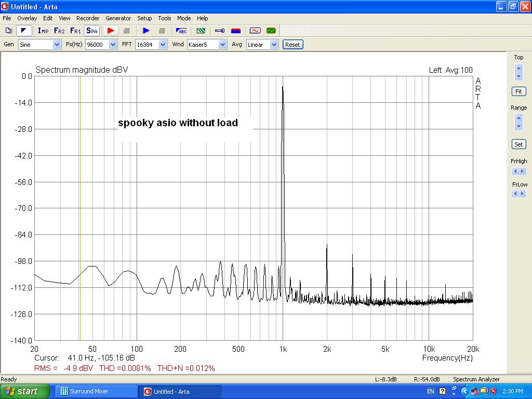Click the red and blue spectrum bars icon
The width and height of the screenshot is (532, 399).
[x=236, y=31]
